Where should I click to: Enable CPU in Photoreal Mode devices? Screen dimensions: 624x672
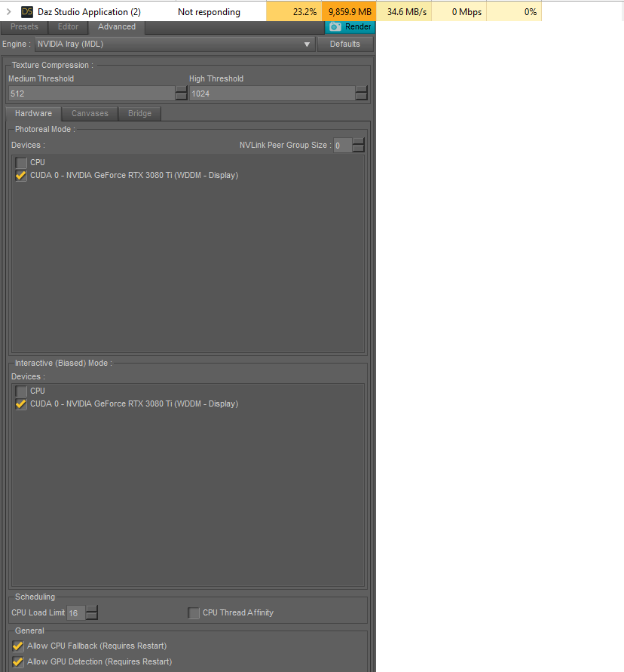tap(21, 163)
